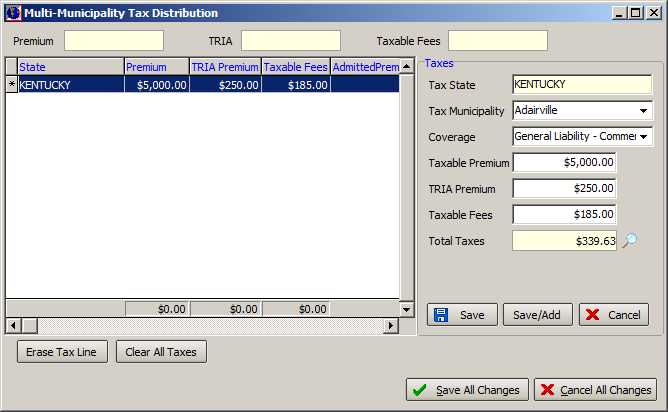Click Cancel All Changes button

[x=595, y=390]
